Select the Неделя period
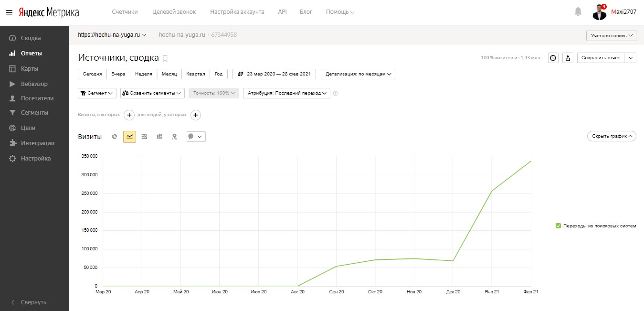The width and height of the screenshot is (644, 311). (144, 74)
